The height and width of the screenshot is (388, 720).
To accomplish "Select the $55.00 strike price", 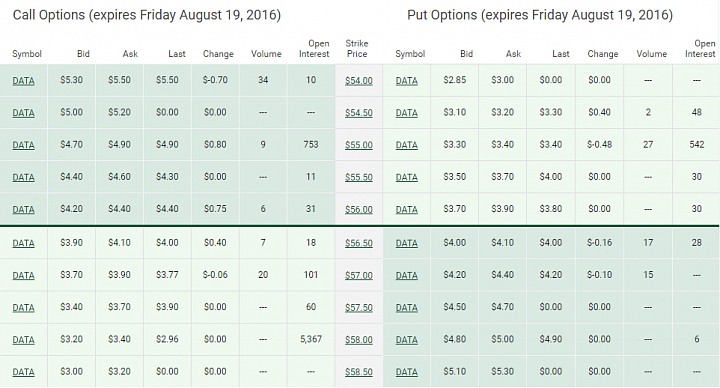I will 359,145.
